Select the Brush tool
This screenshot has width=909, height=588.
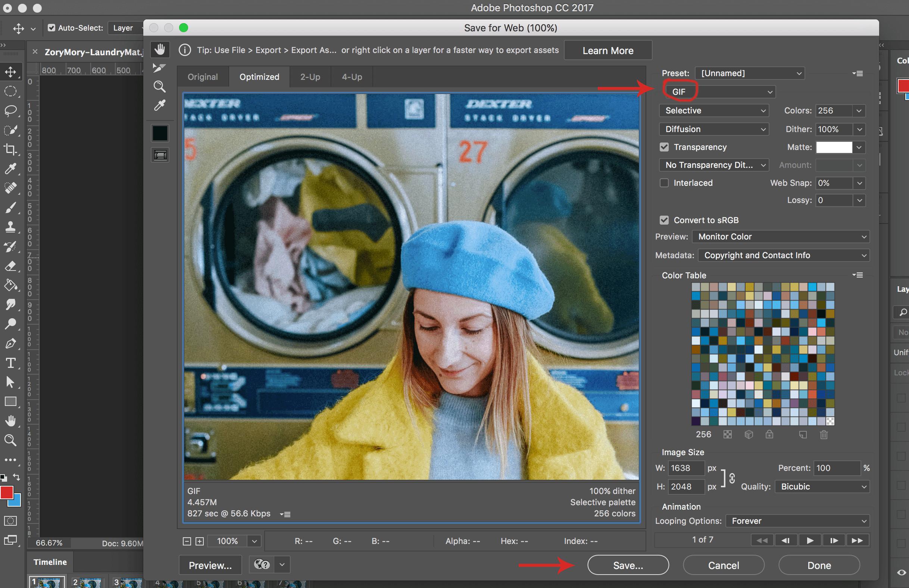point(11,207)
